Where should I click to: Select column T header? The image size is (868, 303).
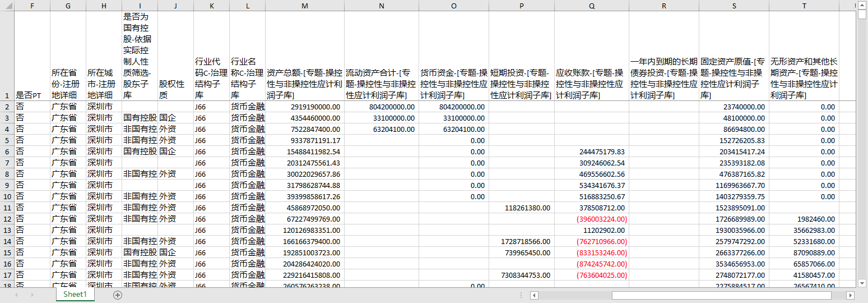point(804,6)
